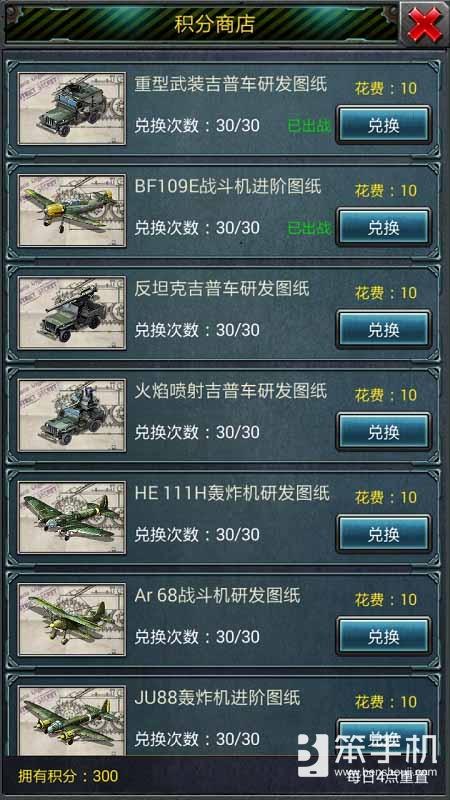Screen dimensions: 450x800
Task: Click 兑换 for 火焰喷射吉普车研发图纸
Action: (x=383, y=432)
